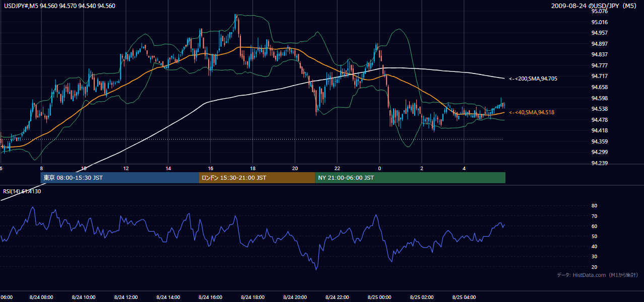Click the HistData.com data source credit
Image resolution: width=644 pixels, height=302 pixels.
(x=598, y=275)
